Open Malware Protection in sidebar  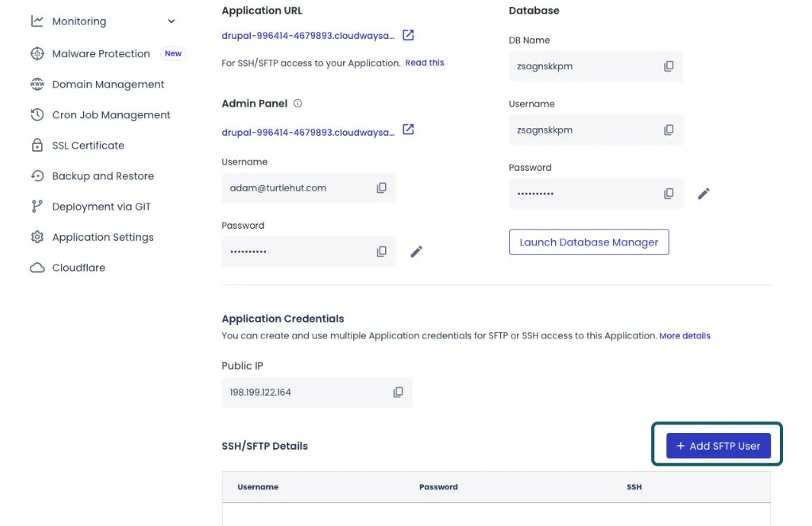point(101,53)
